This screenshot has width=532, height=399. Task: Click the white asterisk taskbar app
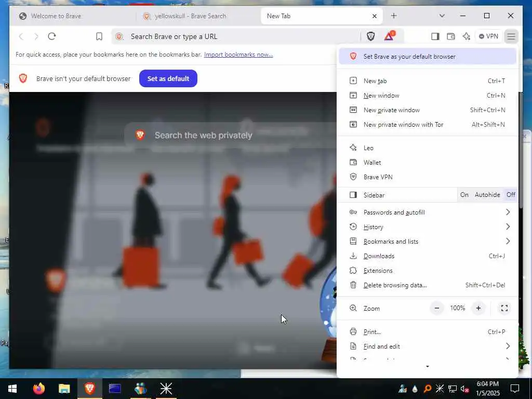pyautogui.click(x=166, y=389)
